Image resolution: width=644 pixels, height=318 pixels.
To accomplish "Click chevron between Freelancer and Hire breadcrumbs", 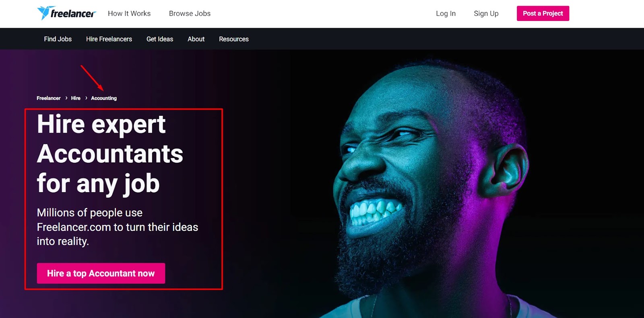I will tap(66, 98).
